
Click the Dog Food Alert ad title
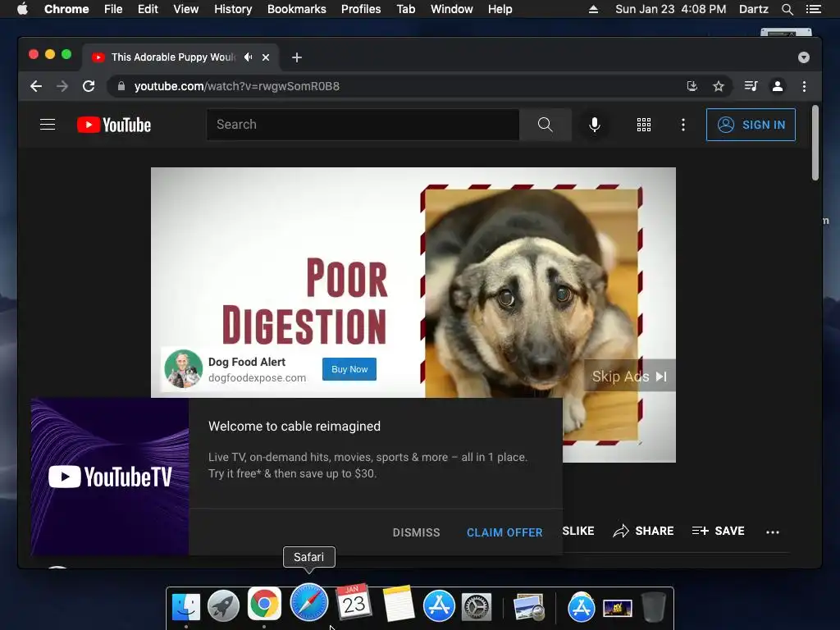(247, 362)
